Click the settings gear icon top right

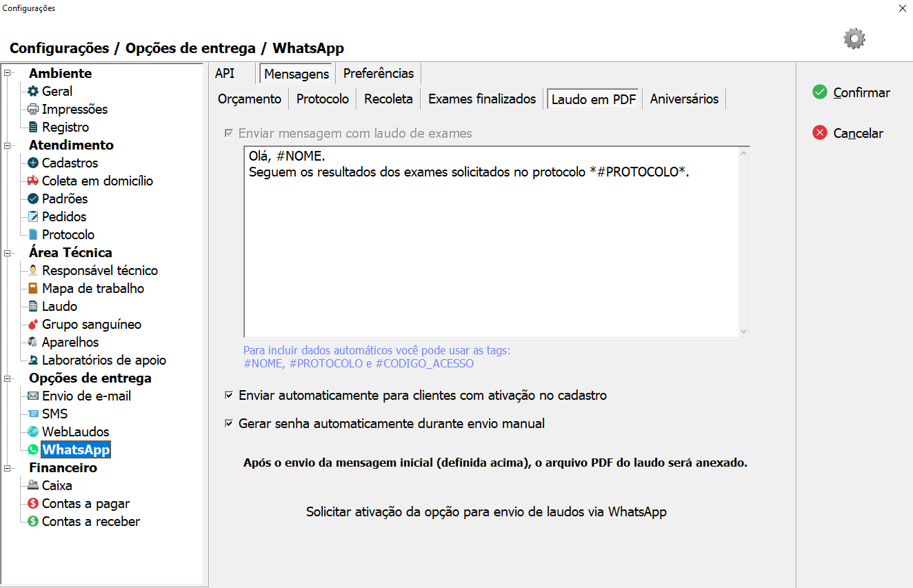(854, 39)
